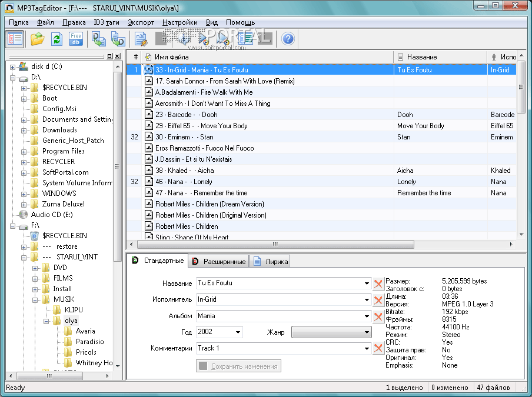Open the Жанр combo box
The width and height of the screenshot is (532, 397).
coord(331,332)
